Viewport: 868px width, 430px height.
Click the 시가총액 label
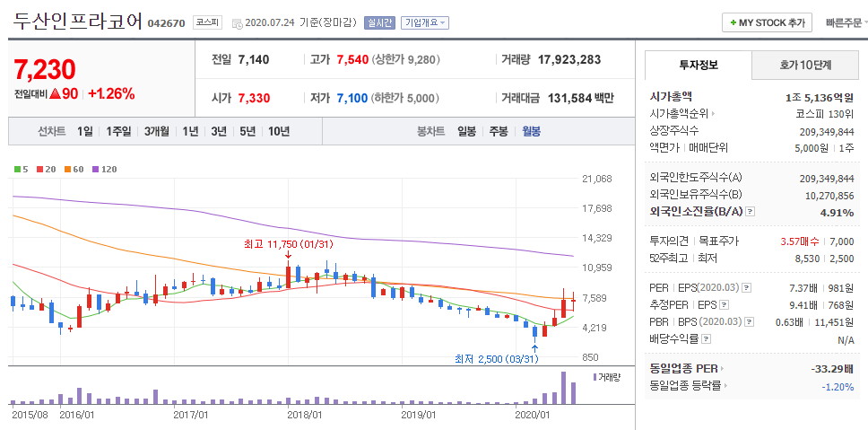(671, 96)
